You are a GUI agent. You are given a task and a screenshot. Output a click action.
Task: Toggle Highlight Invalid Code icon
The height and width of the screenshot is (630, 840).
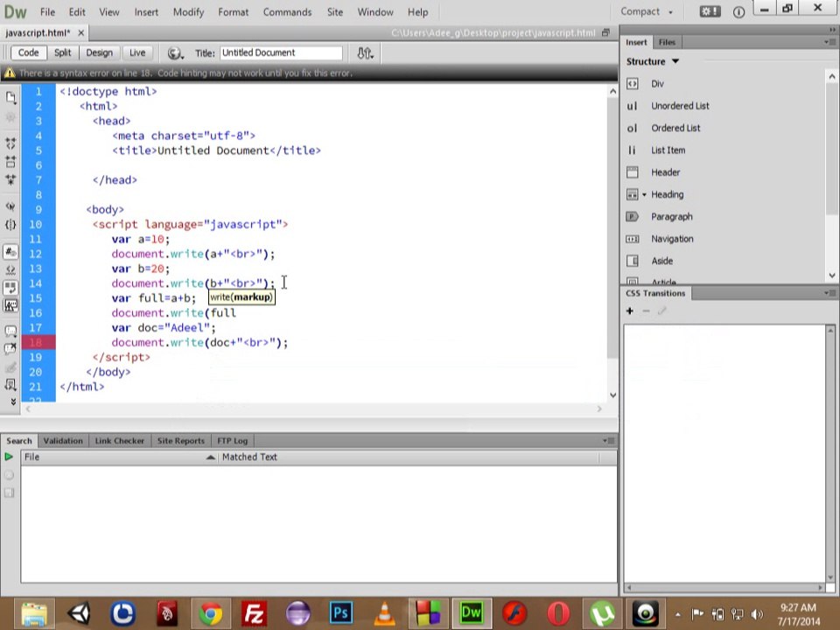(10, 269)
